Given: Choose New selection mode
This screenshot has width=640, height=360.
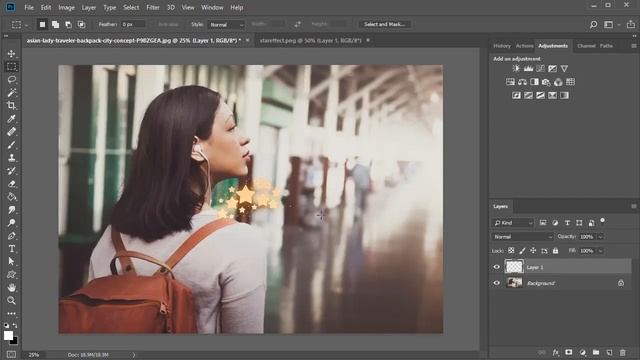Looking at the screenshot, I should 42,24.
